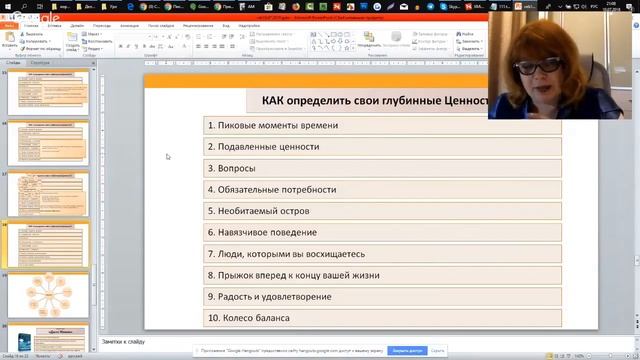Open Shape Outline (Контур фигуры) dropdown
This screenshot has width=640, height=360.
tap(430, 41)
